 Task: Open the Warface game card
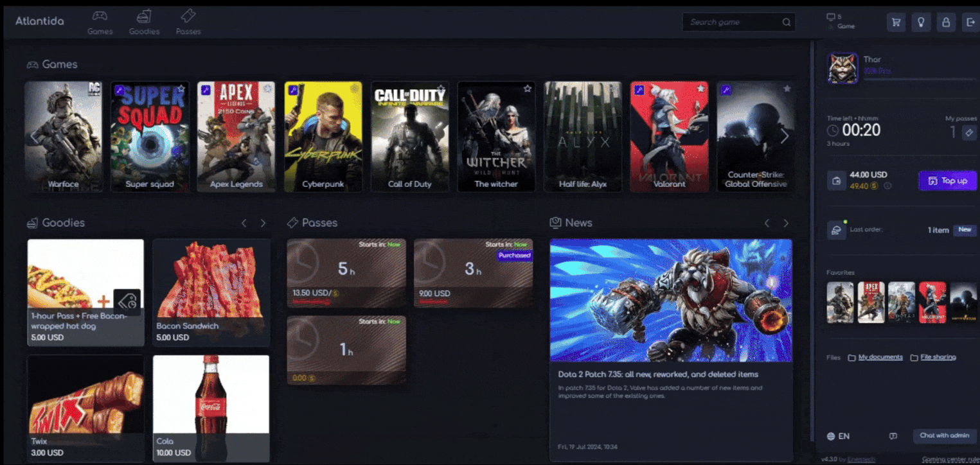pos(64,137)
